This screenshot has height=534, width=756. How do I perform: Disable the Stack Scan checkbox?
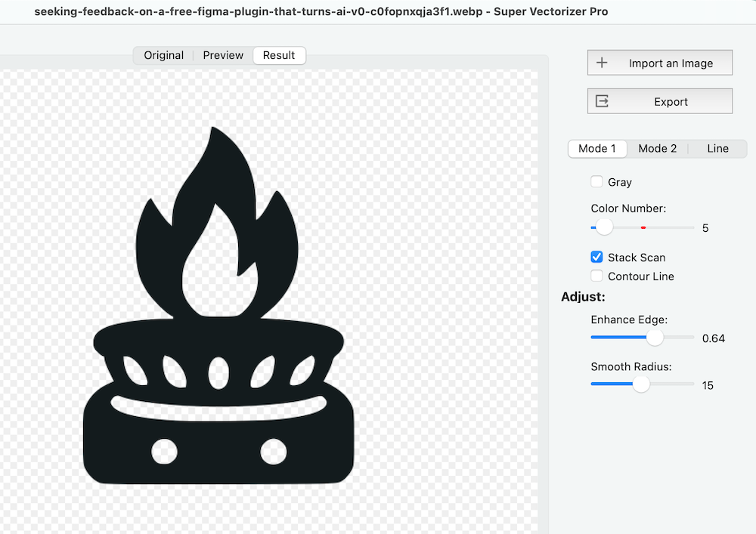click(596, 257)
